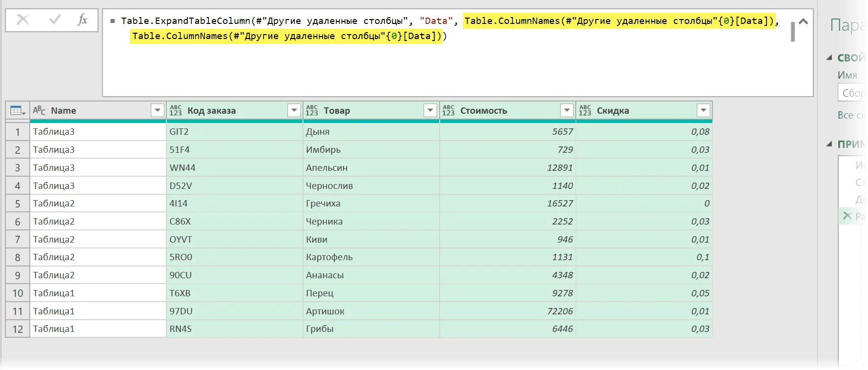This screenshot has height=370, width=868.
Task: Click cell OYVT
Action: click(235, 240)
